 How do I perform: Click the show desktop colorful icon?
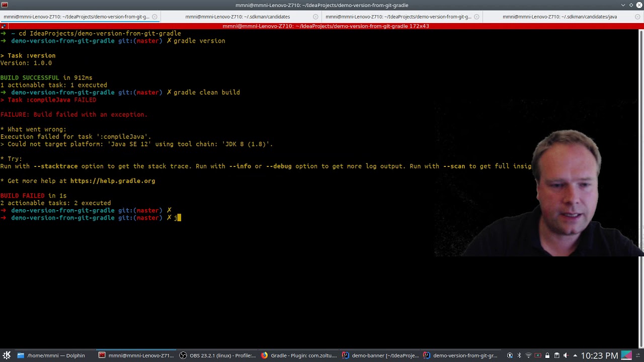tap(627, 355)
